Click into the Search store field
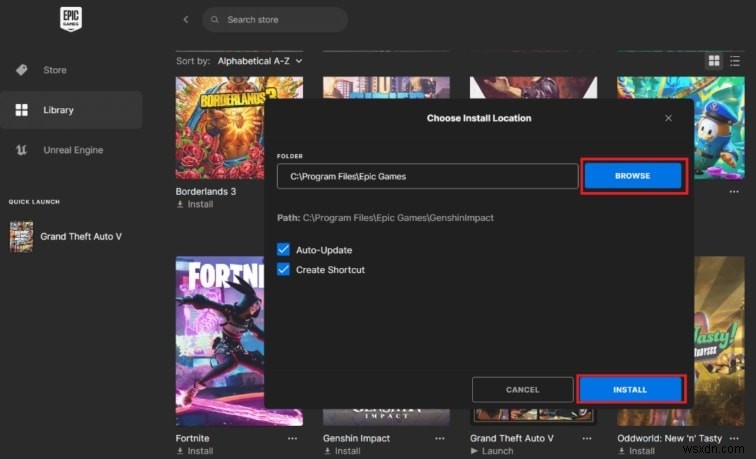The height and width of the screenshot is (459, 756). pyautogui.click(x=275, y=20)
